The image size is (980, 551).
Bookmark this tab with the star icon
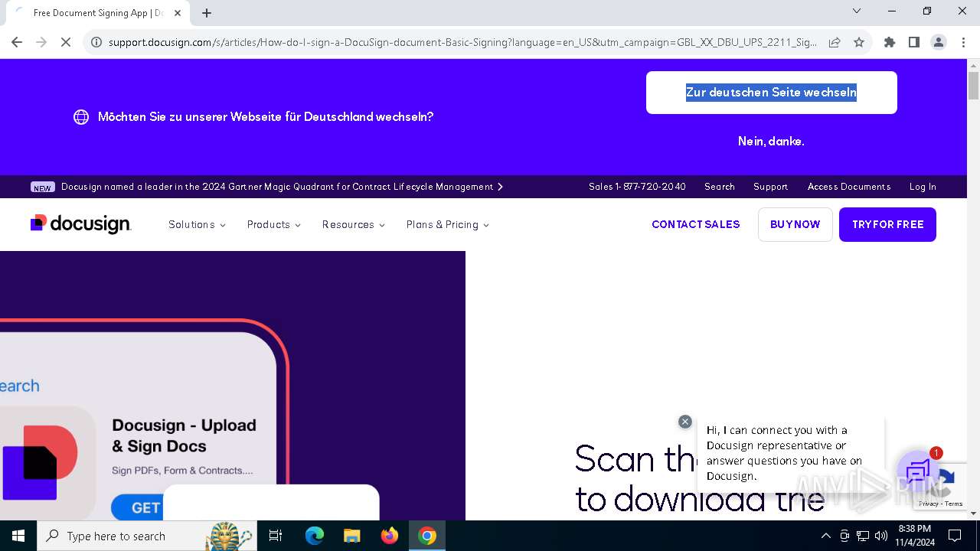859,42
